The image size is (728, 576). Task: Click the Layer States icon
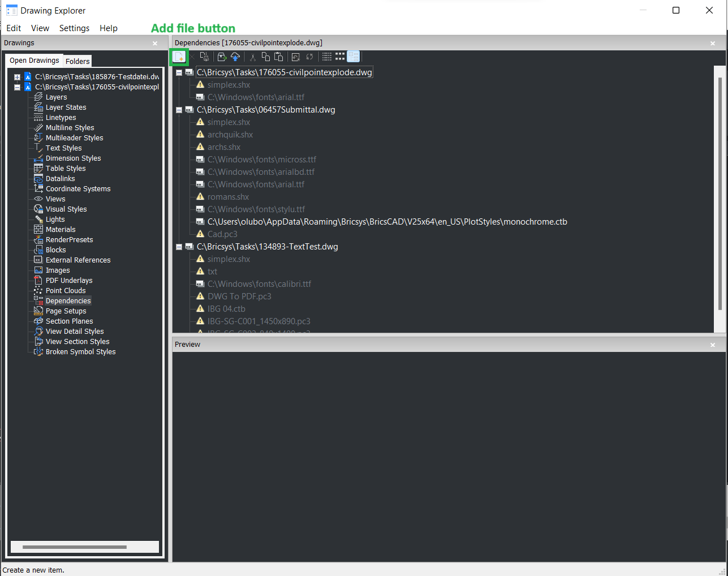38,108
